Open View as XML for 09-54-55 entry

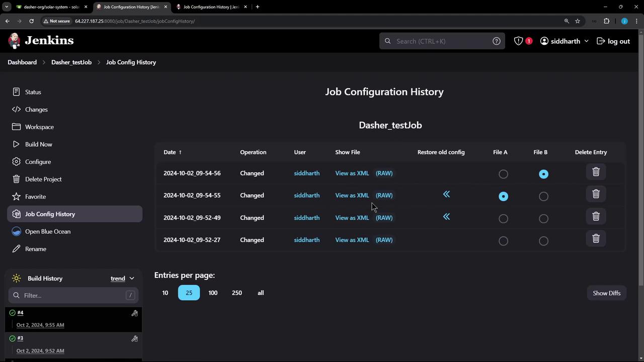click(352, 195)
